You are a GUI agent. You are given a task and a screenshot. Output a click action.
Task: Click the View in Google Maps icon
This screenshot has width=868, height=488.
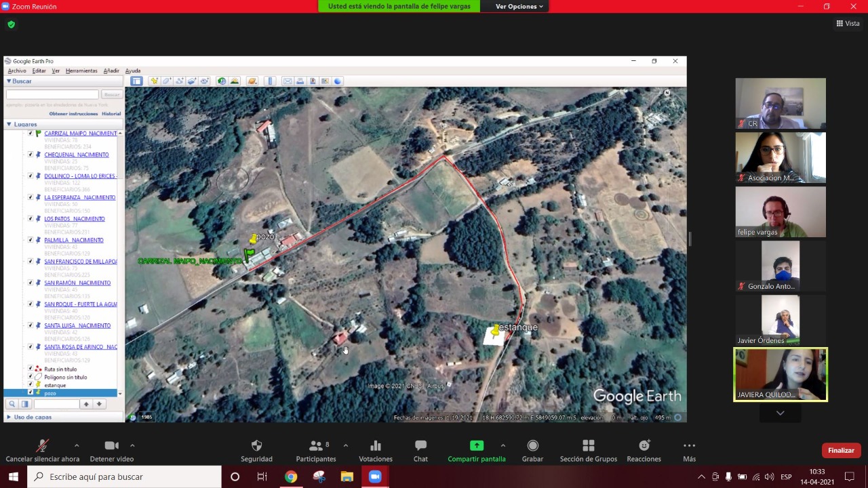(325, 81)
